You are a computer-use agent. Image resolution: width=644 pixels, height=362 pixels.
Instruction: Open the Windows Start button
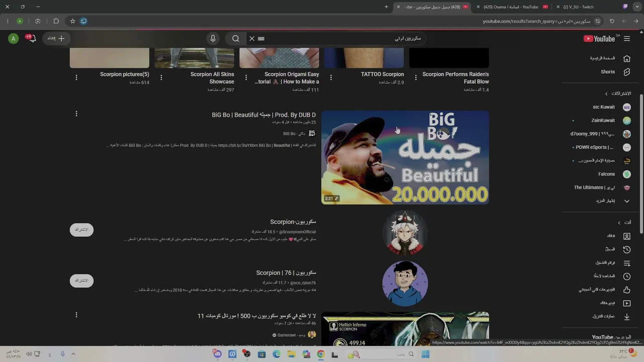(x=425, y=354)
